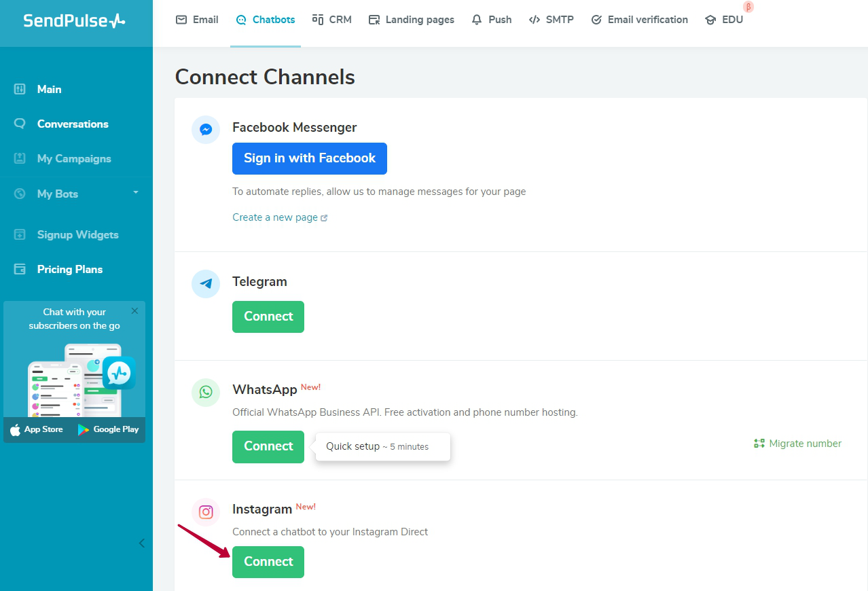Open Conversations from the sidebar icon

pyautogui.click(x=20, y=124)
